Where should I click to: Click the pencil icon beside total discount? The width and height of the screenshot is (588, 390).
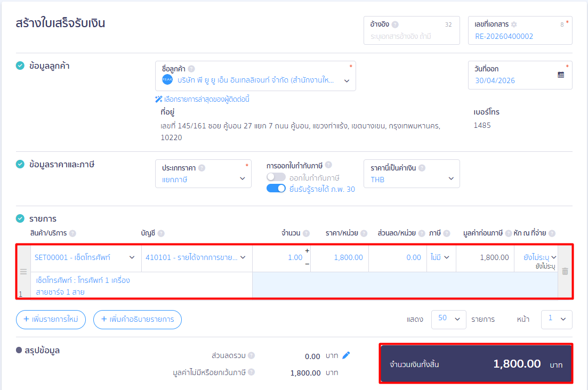tap(346, 355)
